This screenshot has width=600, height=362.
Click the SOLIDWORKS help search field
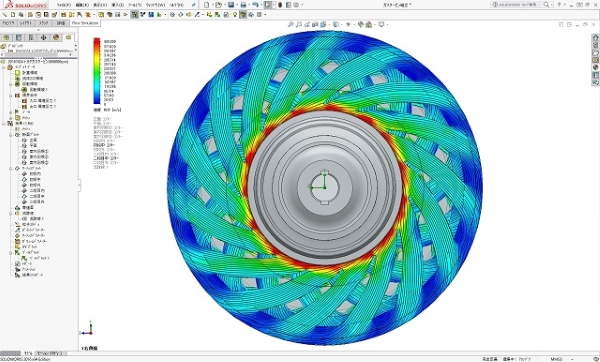[520, 5]
